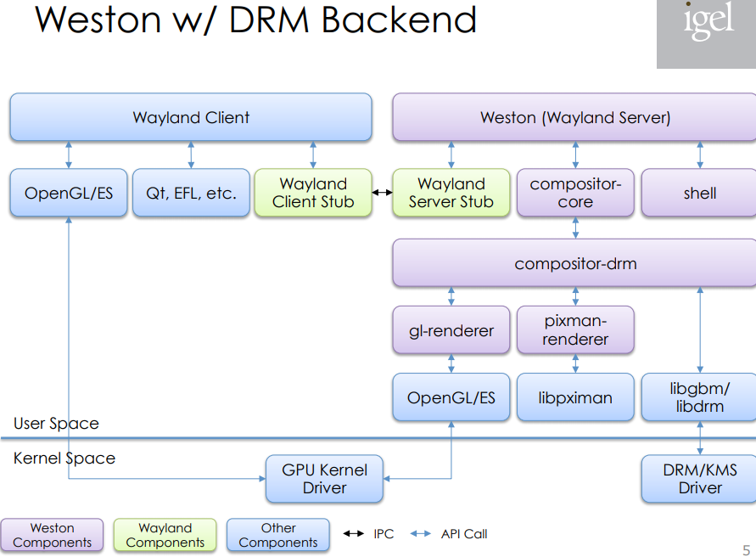Select the shell component block
Image resolution: width=756 pixels, height=557 pixels.
tap(698, 193)
